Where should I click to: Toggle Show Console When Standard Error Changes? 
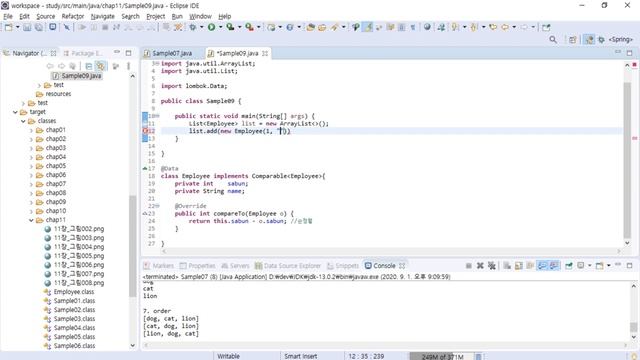pyautogui.click(x=554, y=266)
